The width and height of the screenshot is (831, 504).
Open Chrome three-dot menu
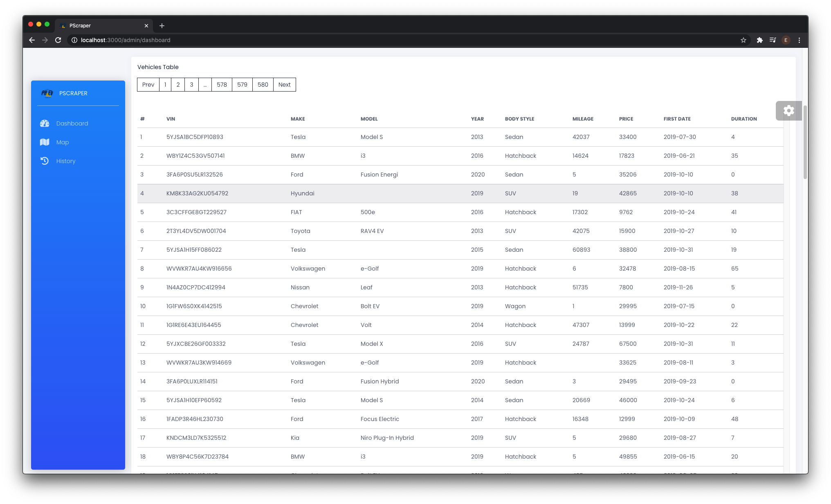click(x=799, y=40)
